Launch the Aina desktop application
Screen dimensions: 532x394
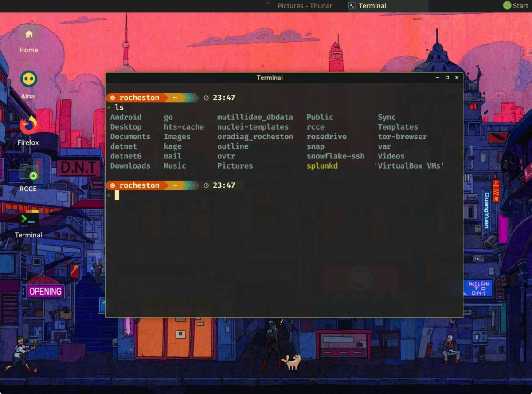click(x=28, y=80)
